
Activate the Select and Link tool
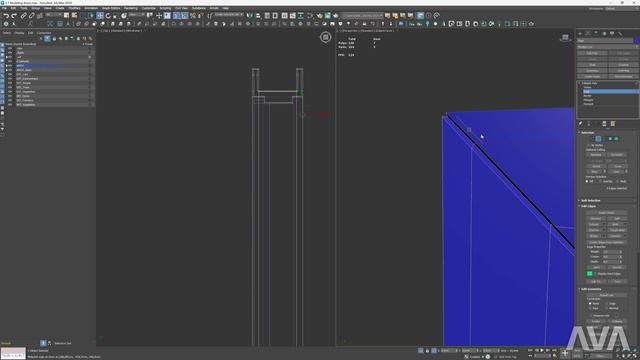(x=24, y=16)
